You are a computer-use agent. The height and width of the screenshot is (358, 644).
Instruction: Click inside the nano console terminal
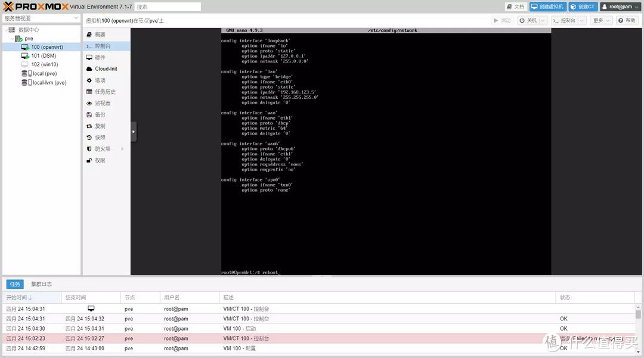tap(386, 152)
